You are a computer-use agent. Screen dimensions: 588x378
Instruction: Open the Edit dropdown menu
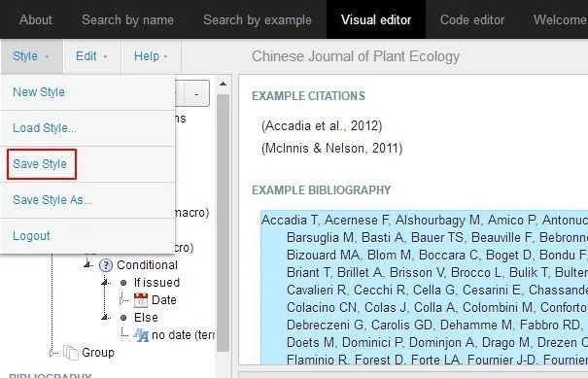tap(92, 56)
